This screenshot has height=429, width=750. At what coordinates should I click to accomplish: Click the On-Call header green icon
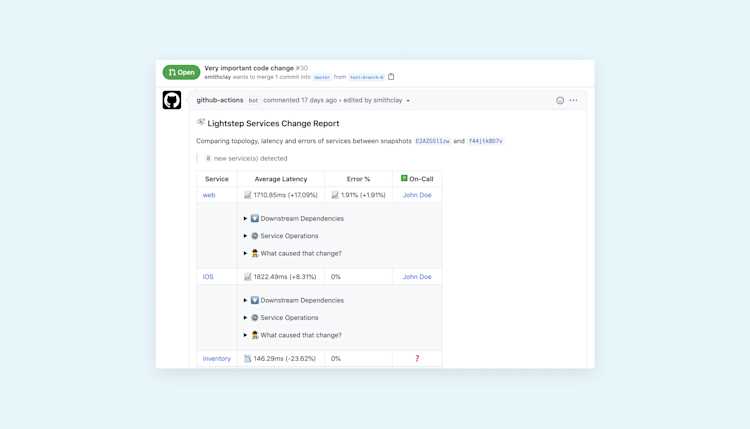pos(404,178)
